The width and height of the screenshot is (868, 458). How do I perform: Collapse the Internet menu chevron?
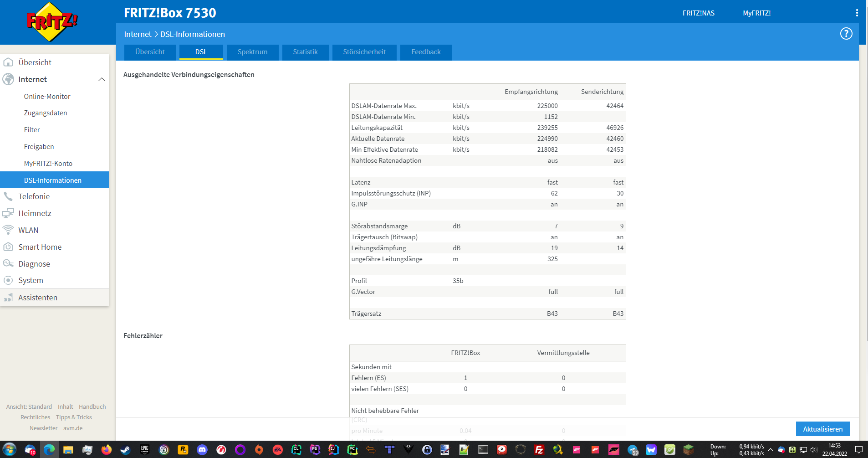pos(102,79)
